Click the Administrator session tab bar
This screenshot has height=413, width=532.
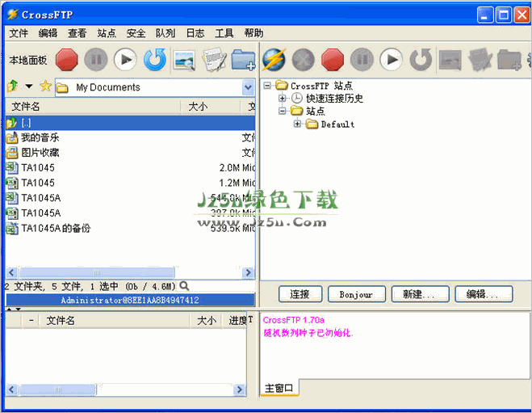pos(130,300)
